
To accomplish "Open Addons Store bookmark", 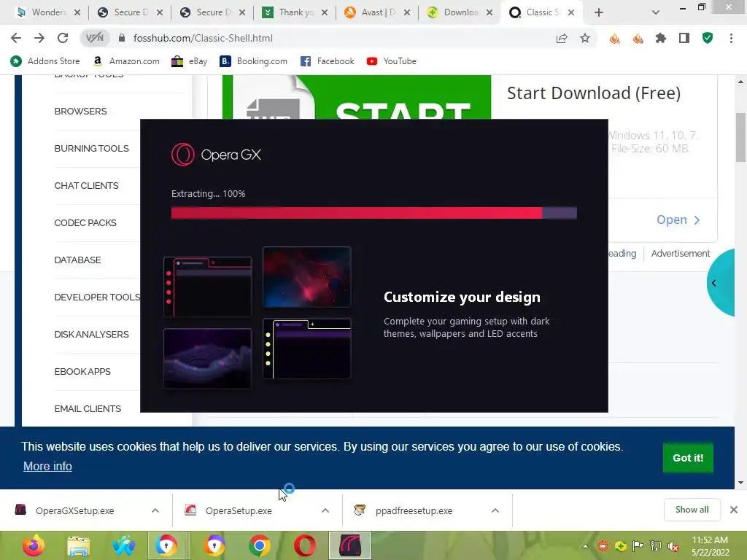I will (45, 61).
